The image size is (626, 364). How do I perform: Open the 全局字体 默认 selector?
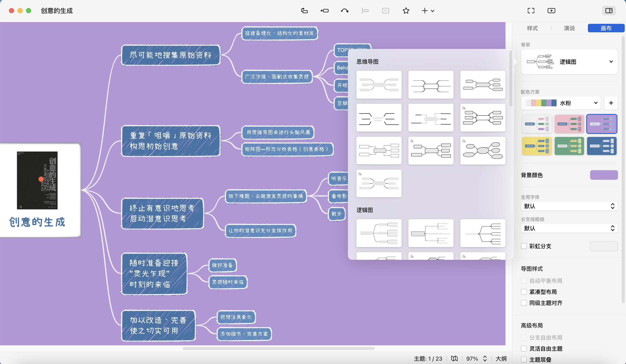pos(569,206)
